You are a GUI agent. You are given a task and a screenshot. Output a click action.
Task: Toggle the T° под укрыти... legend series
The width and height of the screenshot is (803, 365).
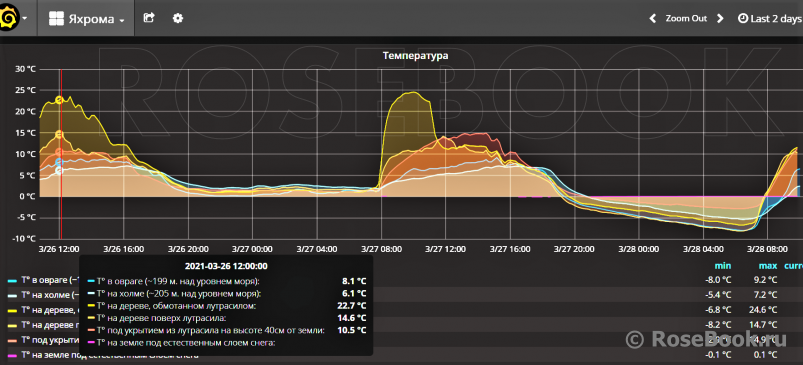point(50,339)
